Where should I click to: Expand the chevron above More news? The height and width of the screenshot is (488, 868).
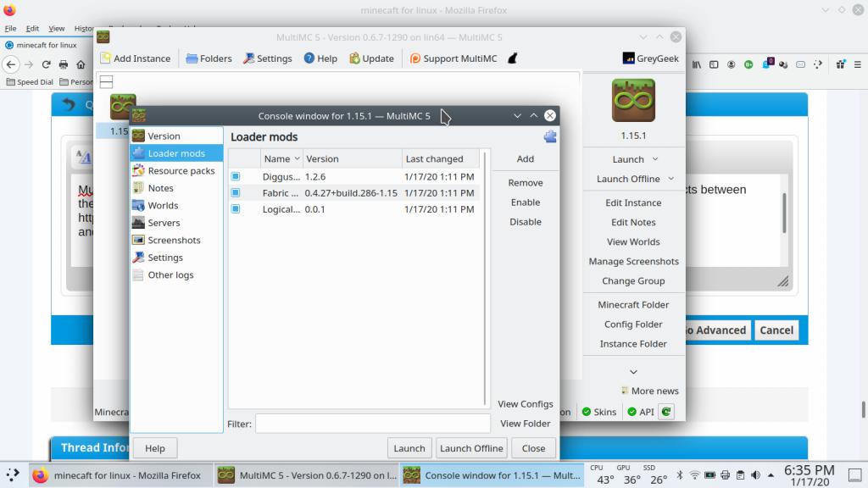click(x=633, y=372)
